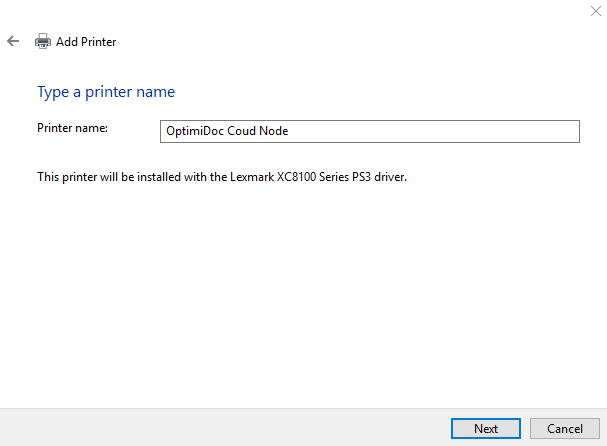Click the Add Printer title text
Image resolution: width=607 pixels, height=446 pixels.
pos(86,42)
